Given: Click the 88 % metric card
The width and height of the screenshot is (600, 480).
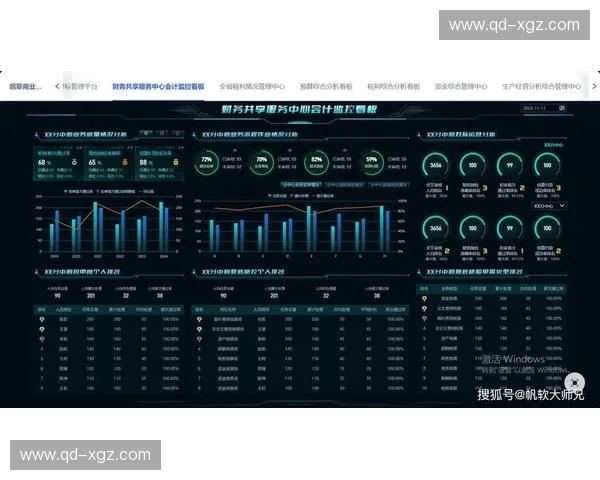Looking at the screenshot, I should click(x=160, y=163).
